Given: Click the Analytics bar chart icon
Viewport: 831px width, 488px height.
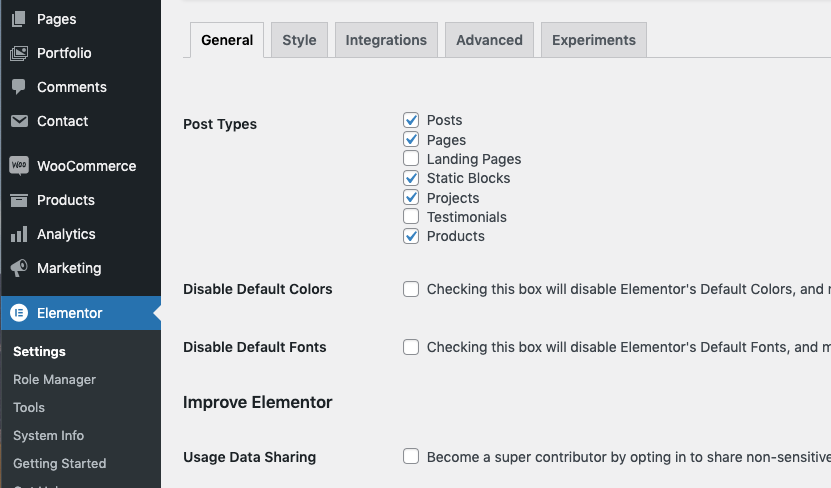Looking at the screenshot, I should pyautogui.click(x=19, y=234).
